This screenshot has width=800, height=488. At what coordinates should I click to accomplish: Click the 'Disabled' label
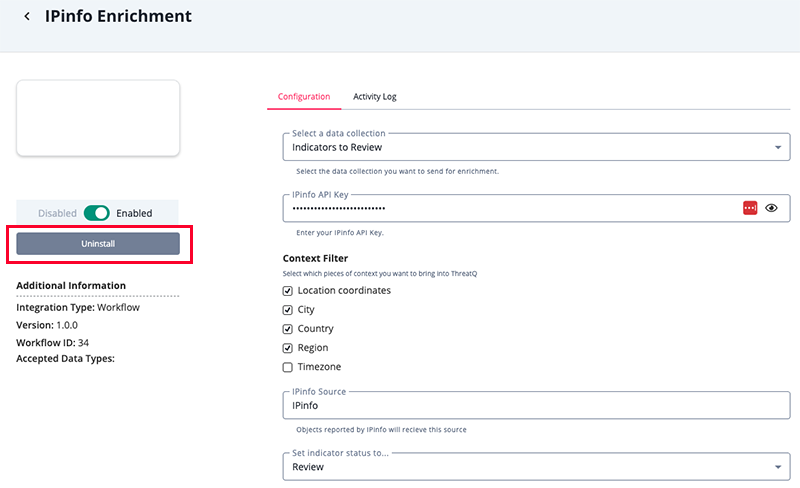pyautogui.click(x=57, y=213)
